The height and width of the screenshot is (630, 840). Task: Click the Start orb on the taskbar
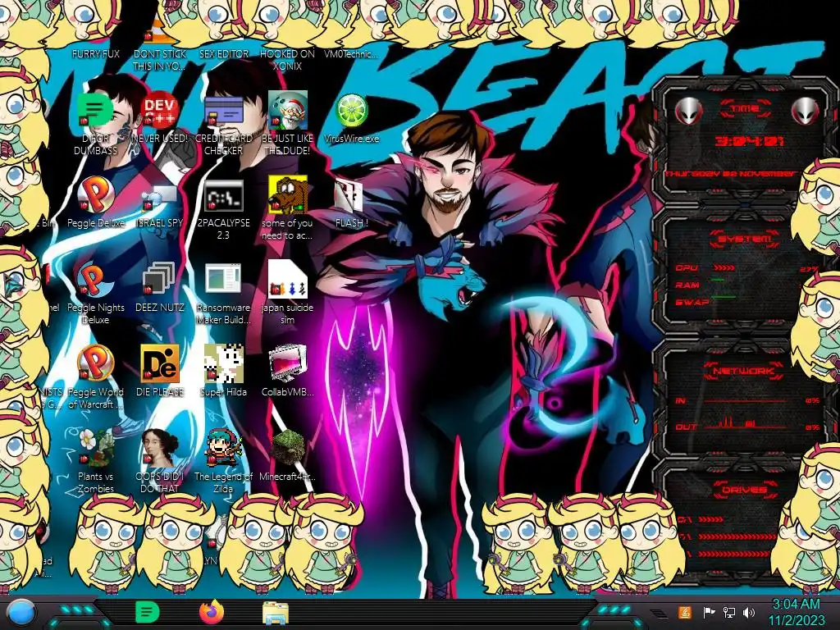(20, 613)
